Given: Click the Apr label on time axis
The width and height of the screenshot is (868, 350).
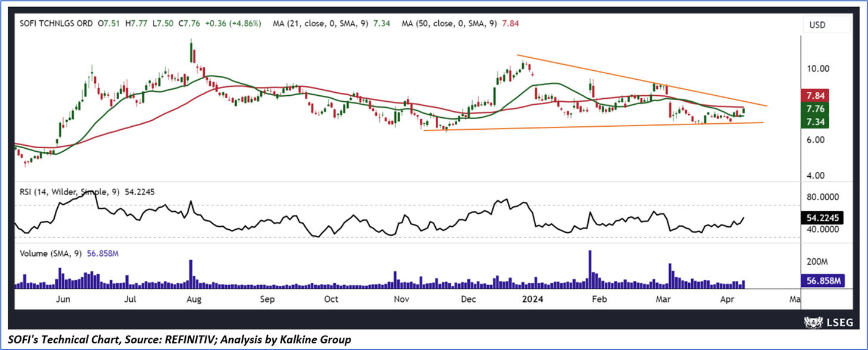Looking at the screenshot, I should coord(727,299).
